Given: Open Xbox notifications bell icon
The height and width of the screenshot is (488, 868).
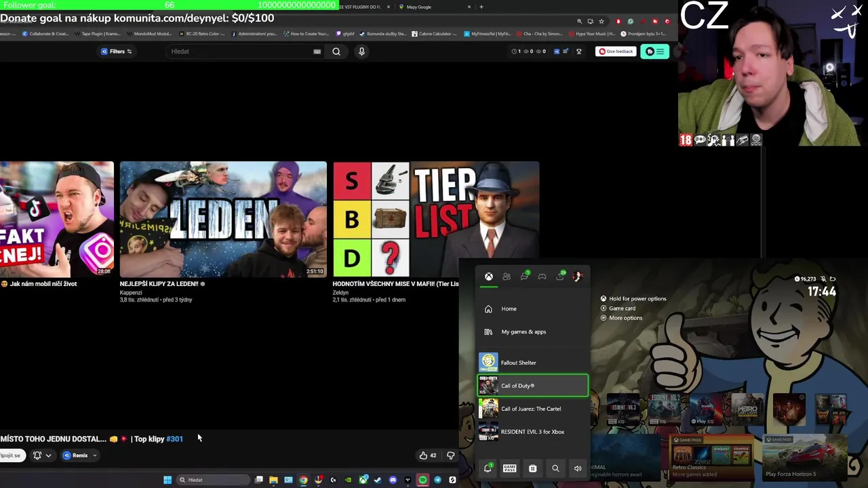Looking at the screenshot, I should click(x=488, y=468).
